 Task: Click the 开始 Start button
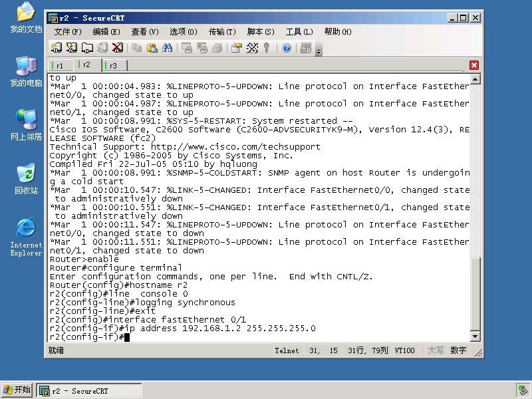coord(17,390)
